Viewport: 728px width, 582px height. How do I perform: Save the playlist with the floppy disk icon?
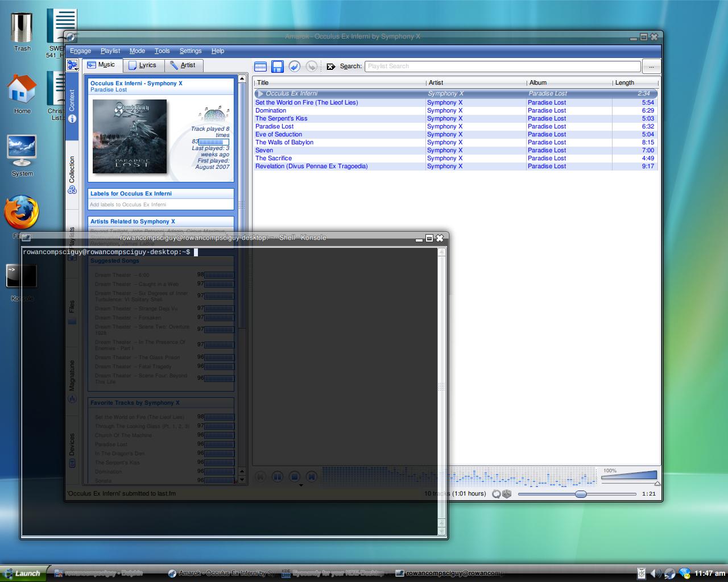278,66
